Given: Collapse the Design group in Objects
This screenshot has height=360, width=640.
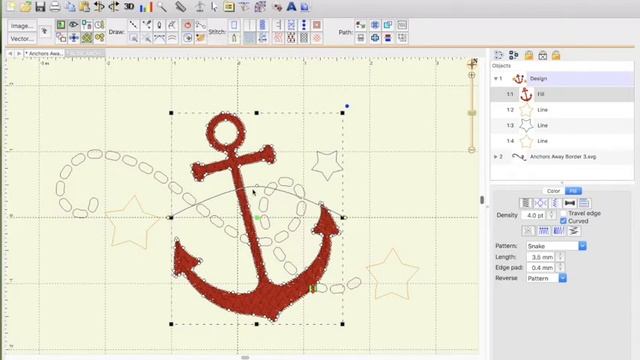Looking at the screenshot, I should pyautogui.click(x=496, y=78).
